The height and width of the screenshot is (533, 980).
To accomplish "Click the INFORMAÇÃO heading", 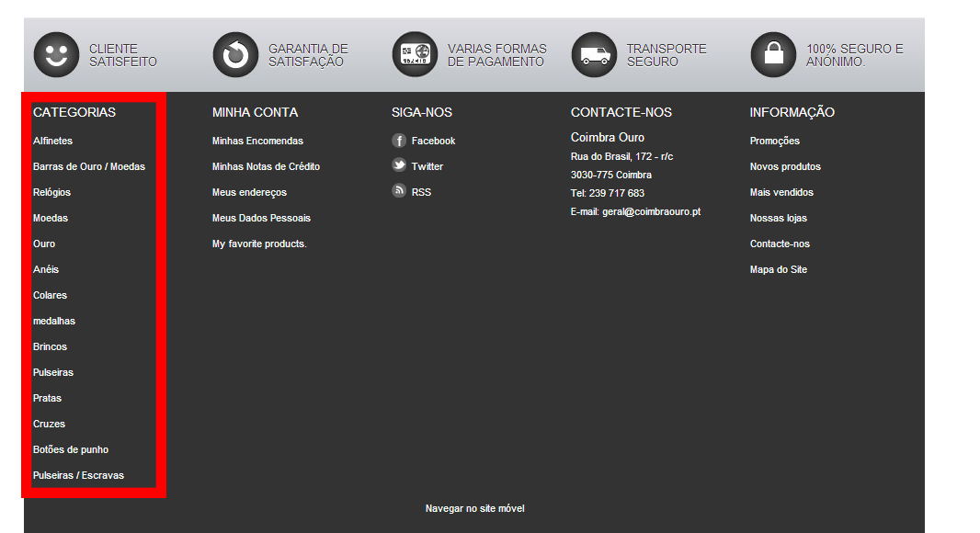I will (792, 112).
